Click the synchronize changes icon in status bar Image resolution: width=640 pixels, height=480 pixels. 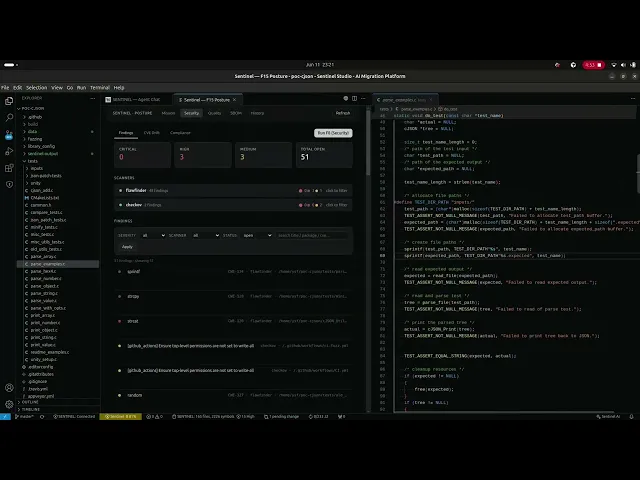(42, 416)
